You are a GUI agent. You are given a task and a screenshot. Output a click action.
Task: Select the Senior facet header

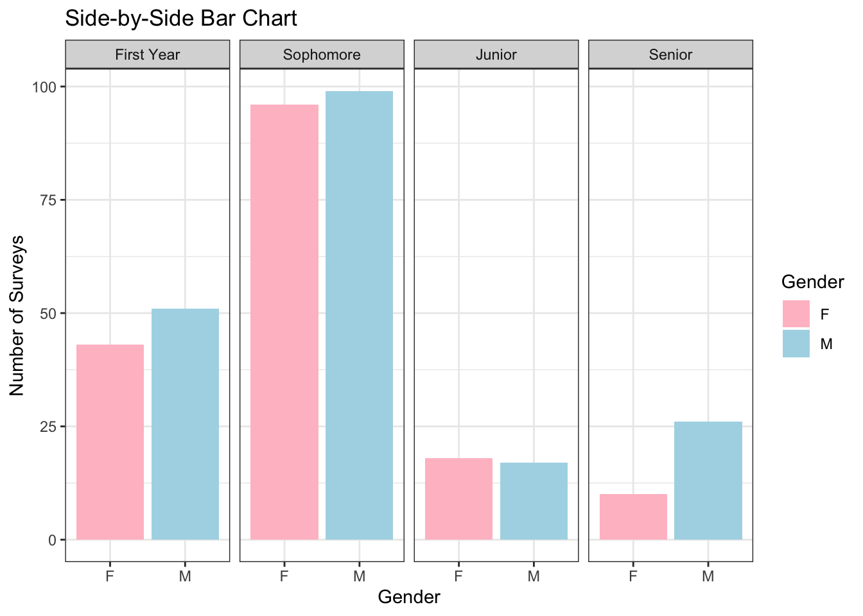tap(670, 55)
